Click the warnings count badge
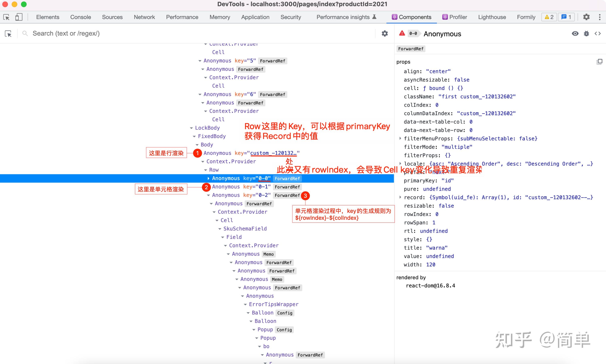The width and height of the screenshot is (606, 364). (549, 17)
